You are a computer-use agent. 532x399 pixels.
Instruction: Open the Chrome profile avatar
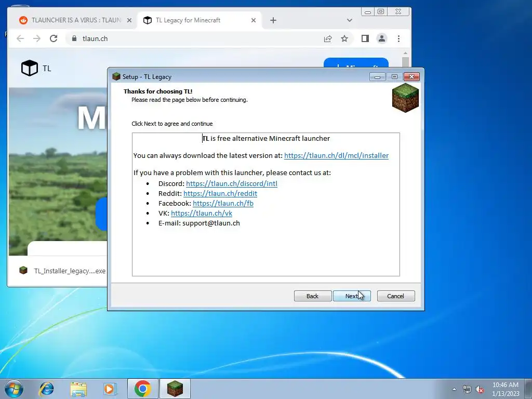[382, 38]
